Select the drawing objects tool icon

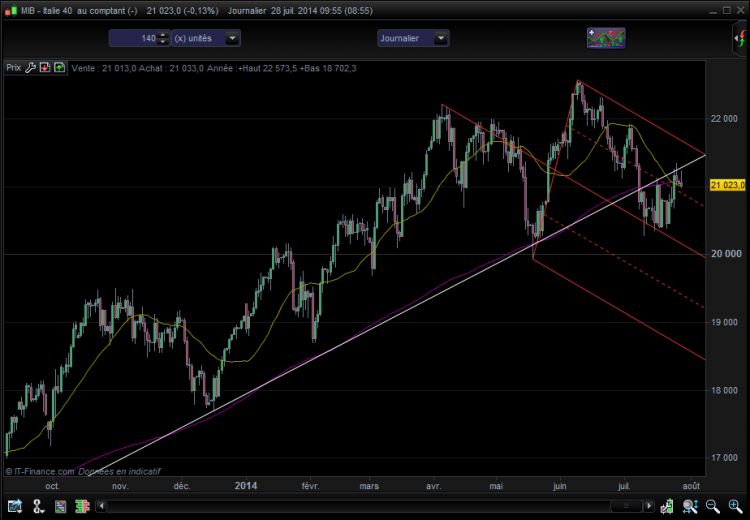coord(38,506)
